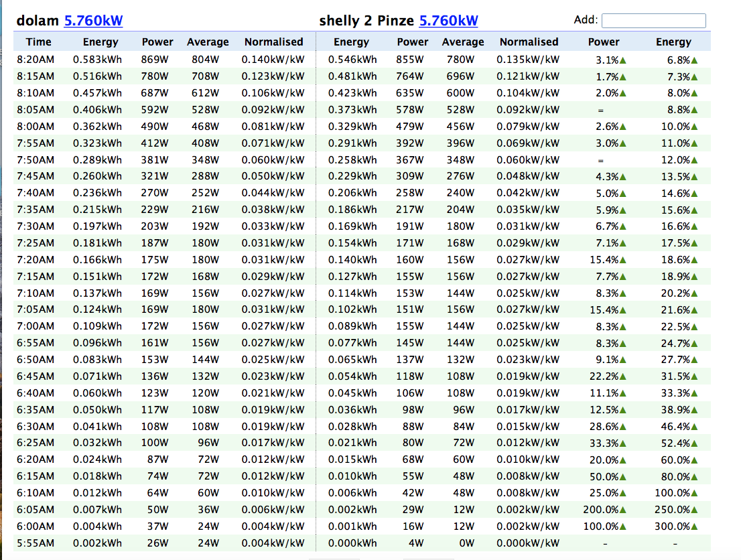This screenshot has height=560, width=741.
Task: Click the 0.000kW/kW normalised value
Action: coord(528,543)
